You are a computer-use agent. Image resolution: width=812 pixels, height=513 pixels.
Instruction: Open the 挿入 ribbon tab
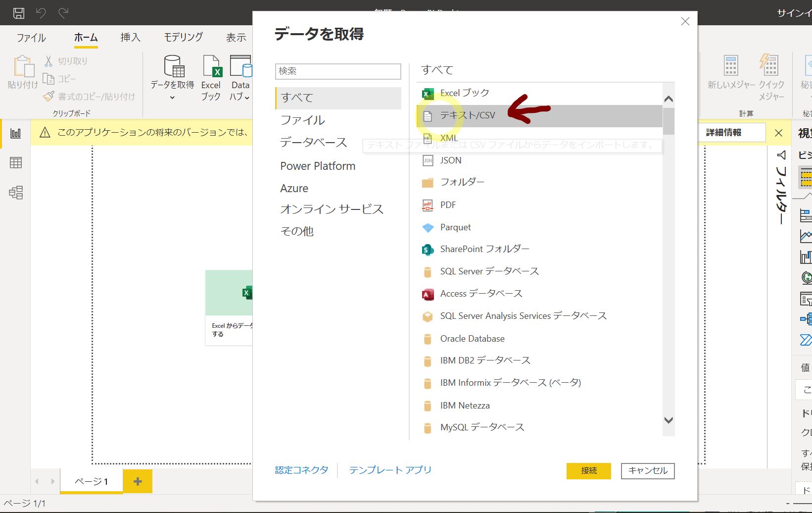click(131, 38)
